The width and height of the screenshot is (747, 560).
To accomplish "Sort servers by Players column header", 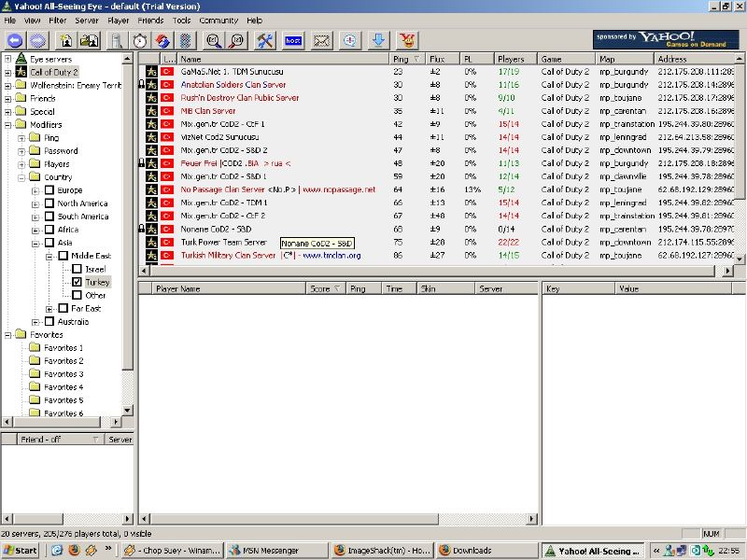I will point(515,59).
